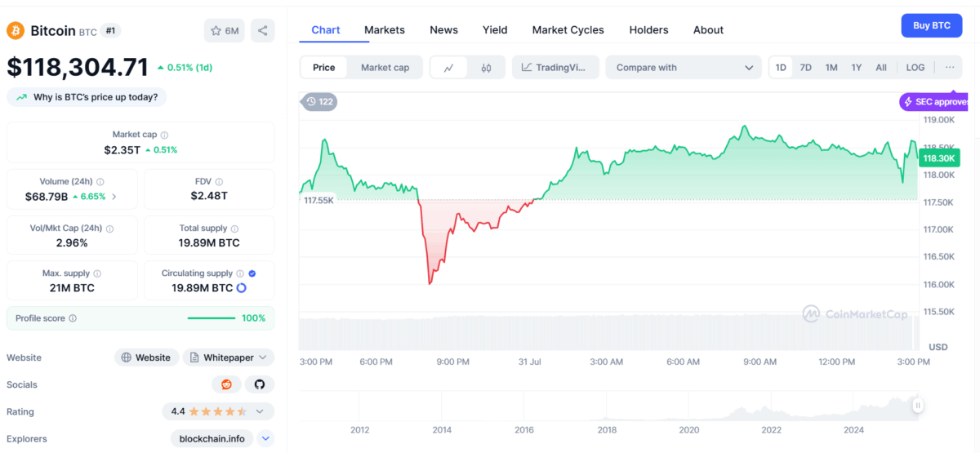Viewport: 980px width, 453px height.
Task: Click the Bitcoin logo icon
Action: tap(16, 30)
